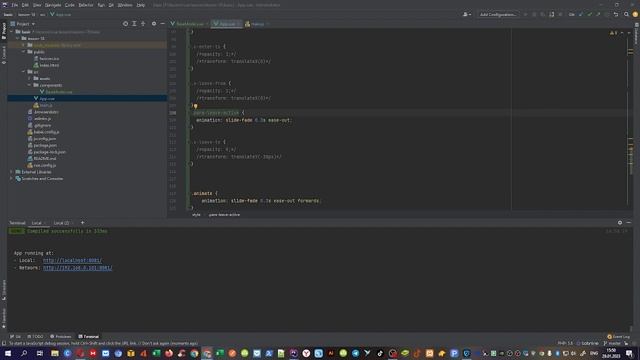Click the Git commit green checkmark icon
Screen dimensions: 640x360
589,14
